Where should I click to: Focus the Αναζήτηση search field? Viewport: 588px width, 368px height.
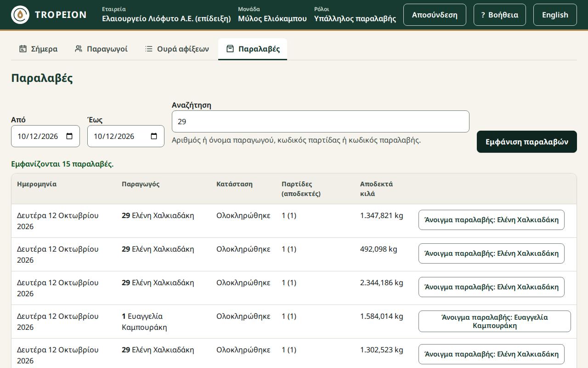pos(321,121)
